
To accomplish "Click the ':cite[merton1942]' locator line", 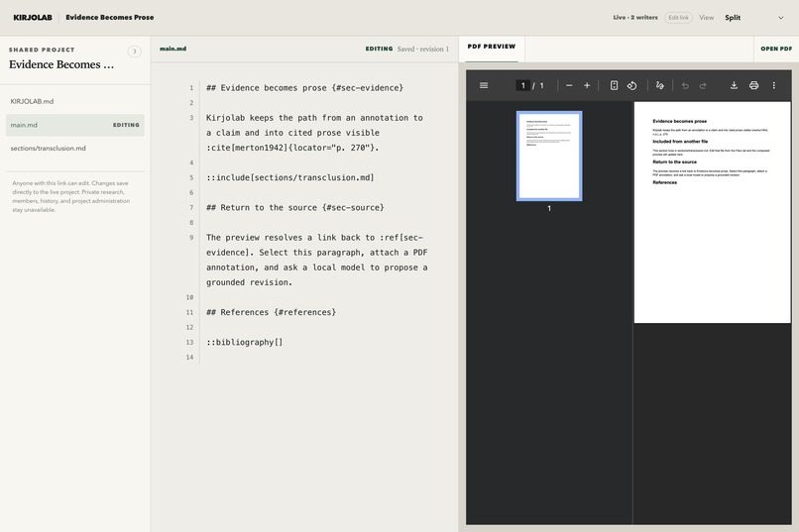I will (x=292, y=148).
